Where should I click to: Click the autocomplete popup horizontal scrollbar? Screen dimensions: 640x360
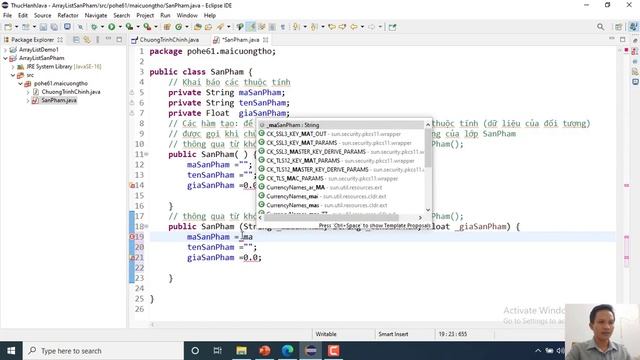[x=331, y=218]
